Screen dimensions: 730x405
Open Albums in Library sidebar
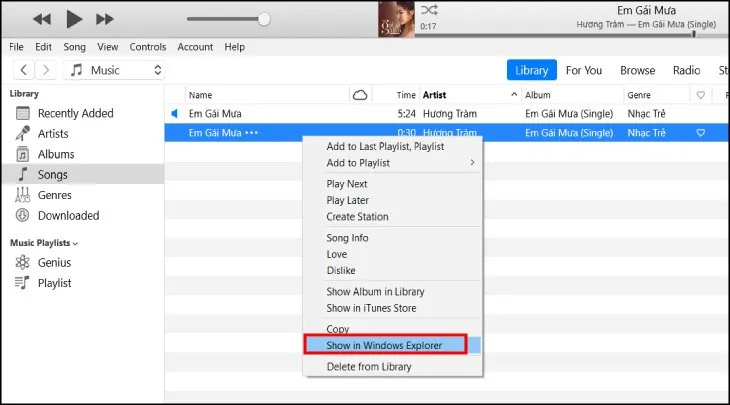pos(56,154)
